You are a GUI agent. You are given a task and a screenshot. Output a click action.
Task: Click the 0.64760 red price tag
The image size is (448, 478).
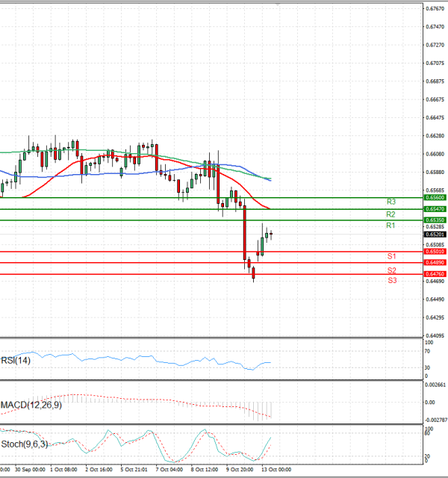click(435, 274)
